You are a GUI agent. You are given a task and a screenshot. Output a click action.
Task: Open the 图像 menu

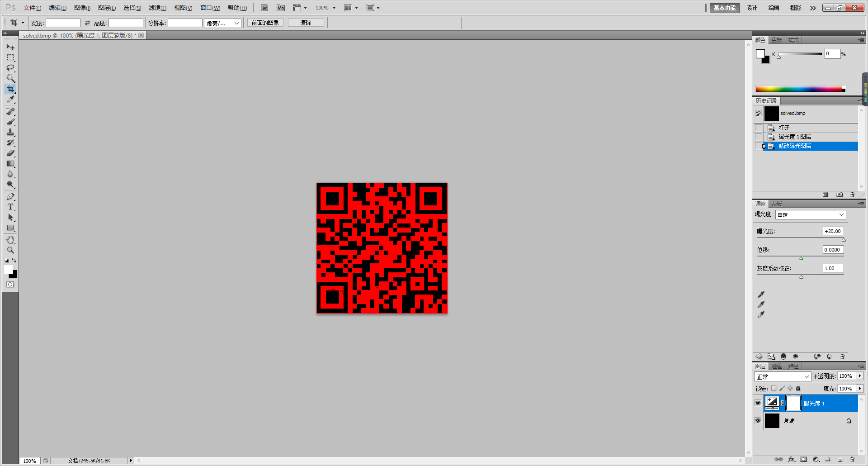point(82,8)
